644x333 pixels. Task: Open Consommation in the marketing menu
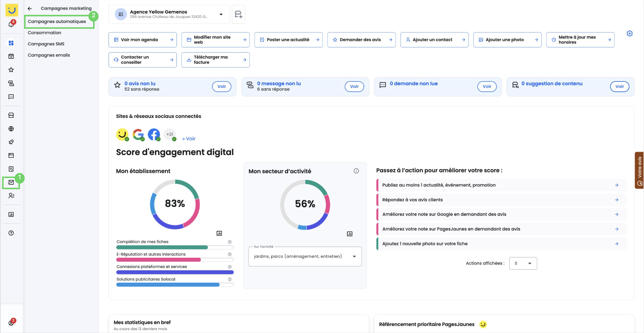tap(45, 32)
